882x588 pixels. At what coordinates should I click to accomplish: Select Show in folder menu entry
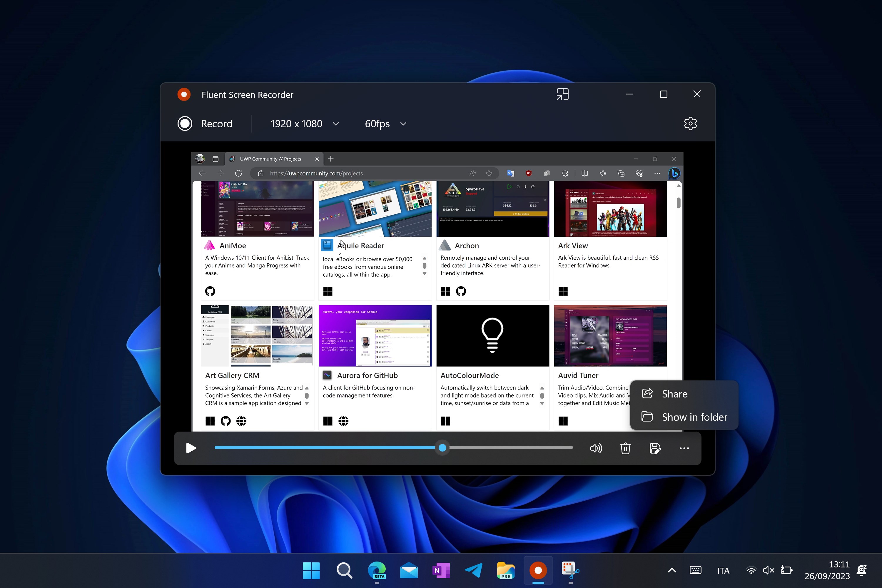coord(684,417)
